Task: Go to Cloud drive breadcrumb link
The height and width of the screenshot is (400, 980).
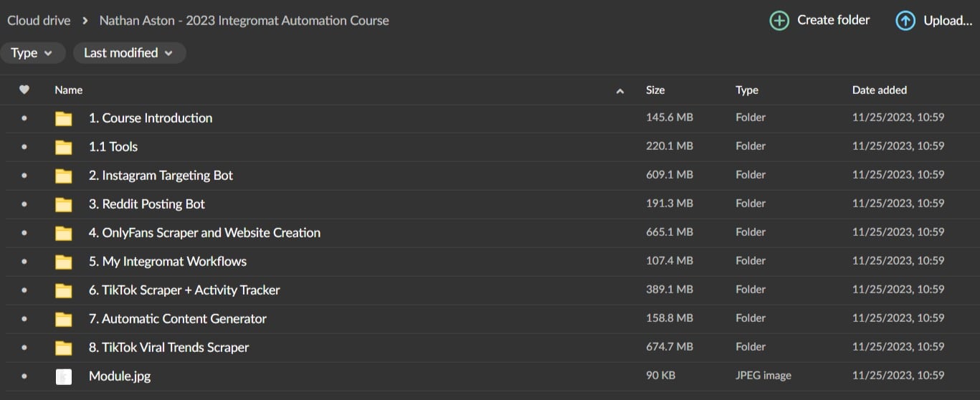Action: 39,21
